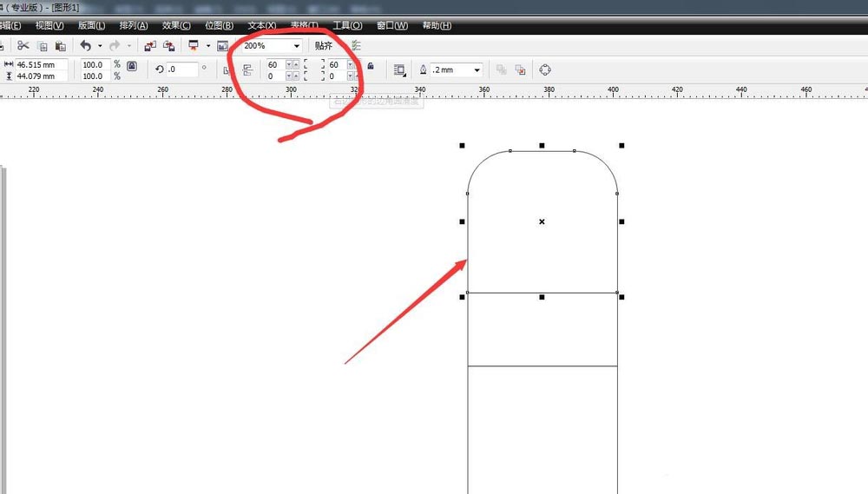
Task: Open the 工具(O) menu
Action: click(x=347, y=25)
